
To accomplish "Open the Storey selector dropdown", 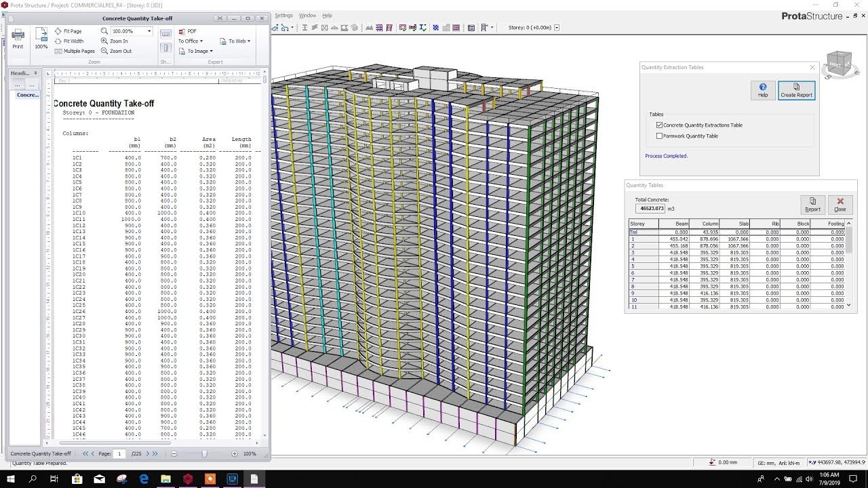I will 556,26.
